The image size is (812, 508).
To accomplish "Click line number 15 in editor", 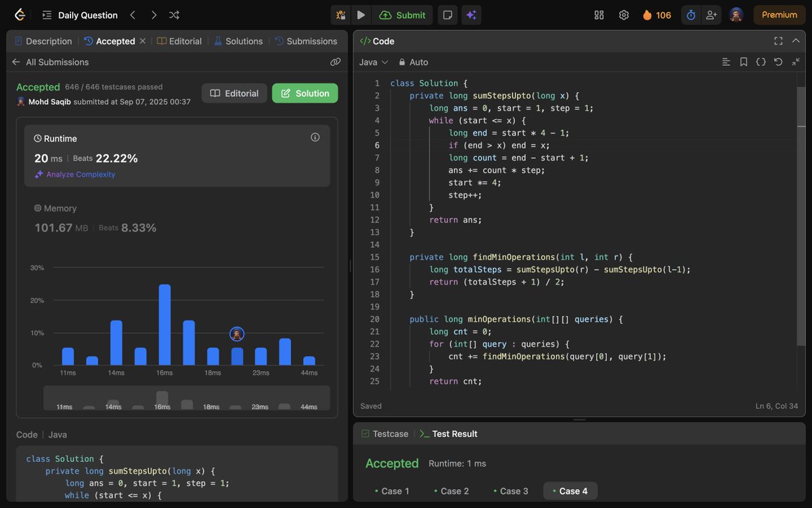I will tap(375, 257).
